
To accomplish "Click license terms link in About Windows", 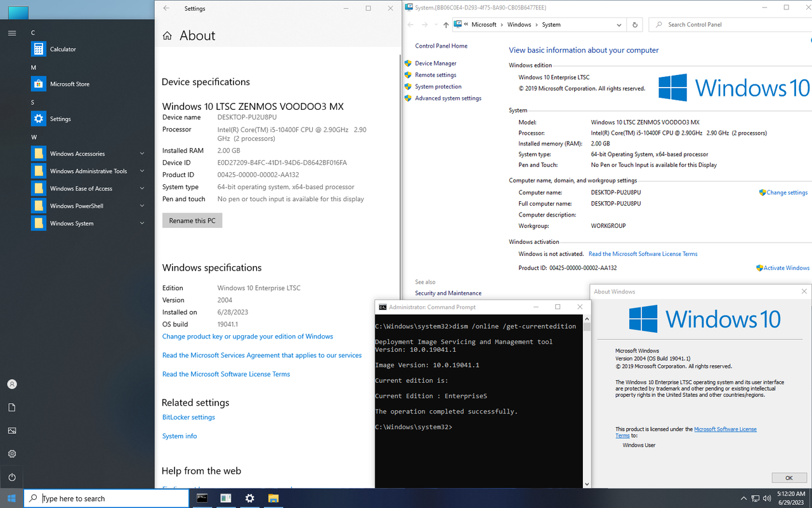I will click(x=725, y=429).
